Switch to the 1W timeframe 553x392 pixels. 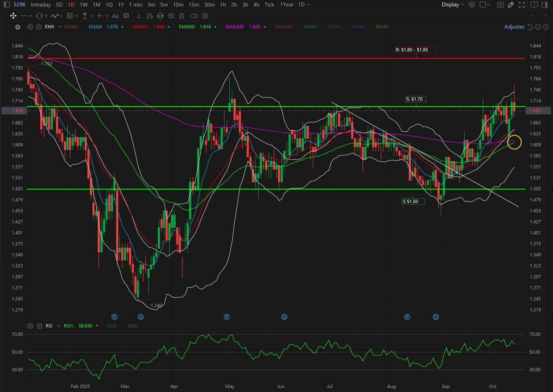(x=83, y=5)
